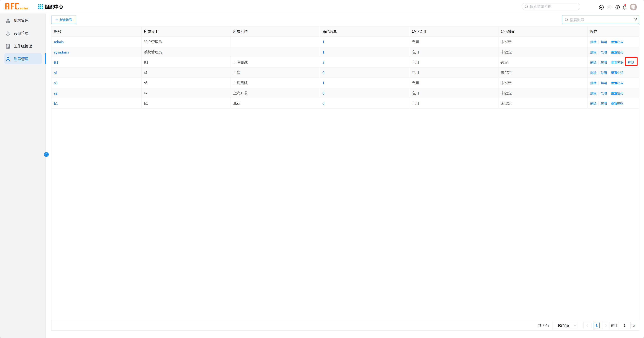Open the admin account link
Viewport: 644px width, 338px height.
tap(59, 42)
